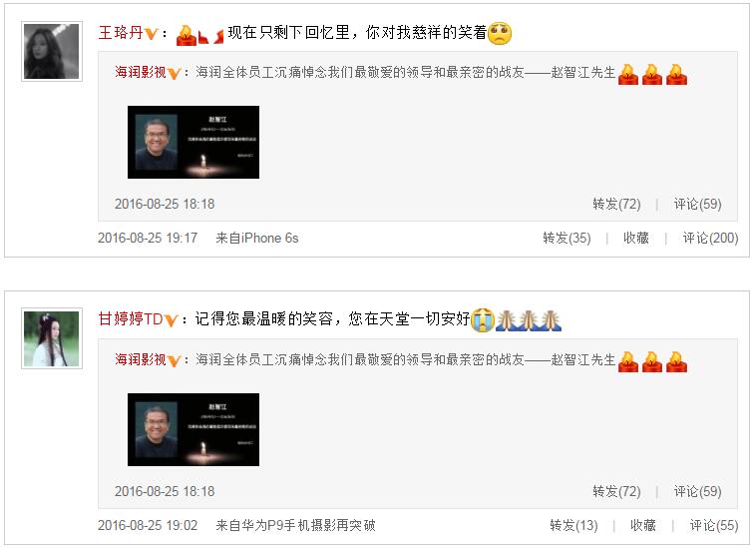This screenshot has width=756, height=548.
Task: Click verified V badge next to 王珞丹
Action: click(152, 34)
